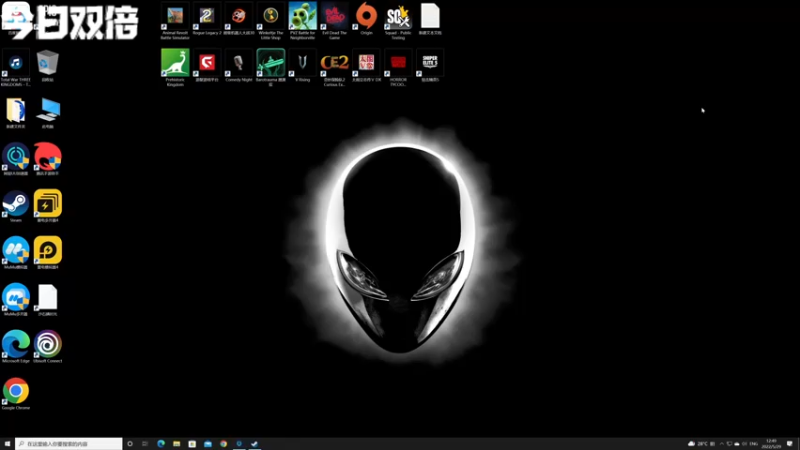800x450 pixels.
Task: Open Microsoft Store from taskbar
Action: (x=192, y=444)
